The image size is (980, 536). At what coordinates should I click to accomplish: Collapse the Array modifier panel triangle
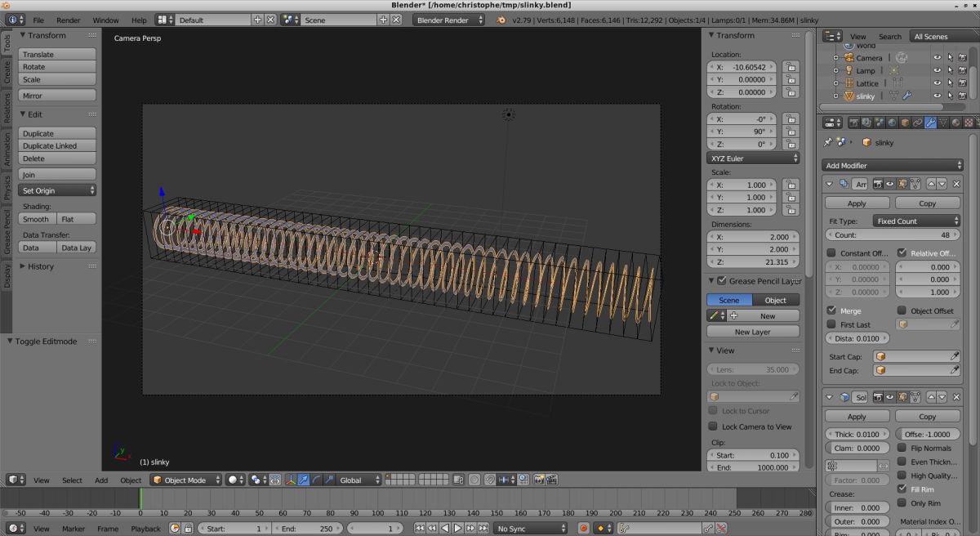coord(830,185)
